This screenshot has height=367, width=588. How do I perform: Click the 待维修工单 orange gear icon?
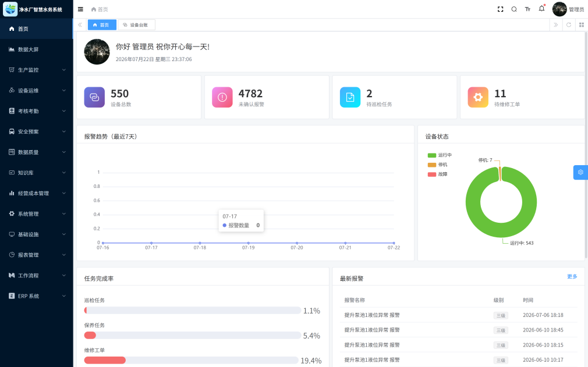click(x=478, y=97)
